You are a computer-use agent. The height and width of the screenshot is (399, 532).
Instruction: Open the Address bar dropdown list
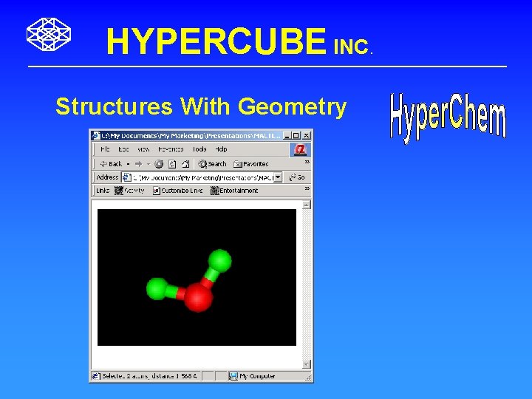coord(278,177)
